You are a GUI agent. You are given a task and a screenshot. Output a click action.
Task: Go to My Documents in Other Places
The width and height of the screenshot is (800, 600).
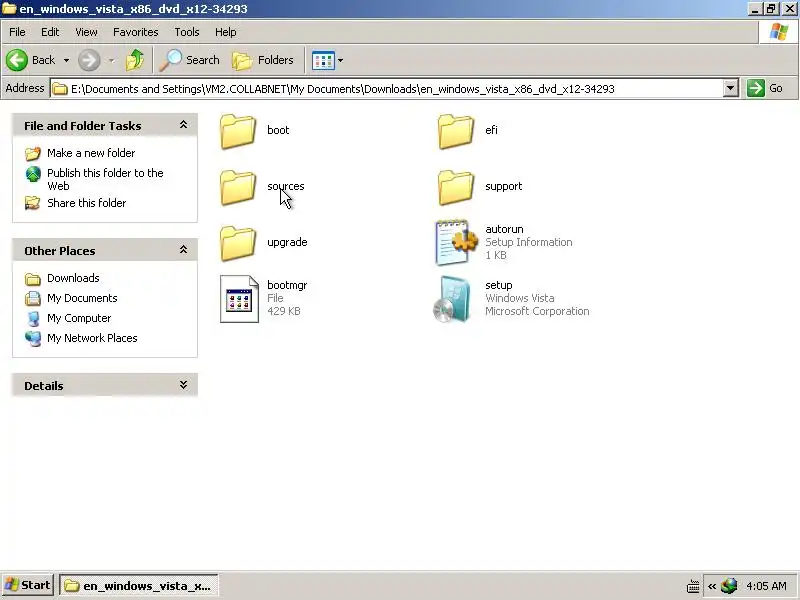[82, 298]
